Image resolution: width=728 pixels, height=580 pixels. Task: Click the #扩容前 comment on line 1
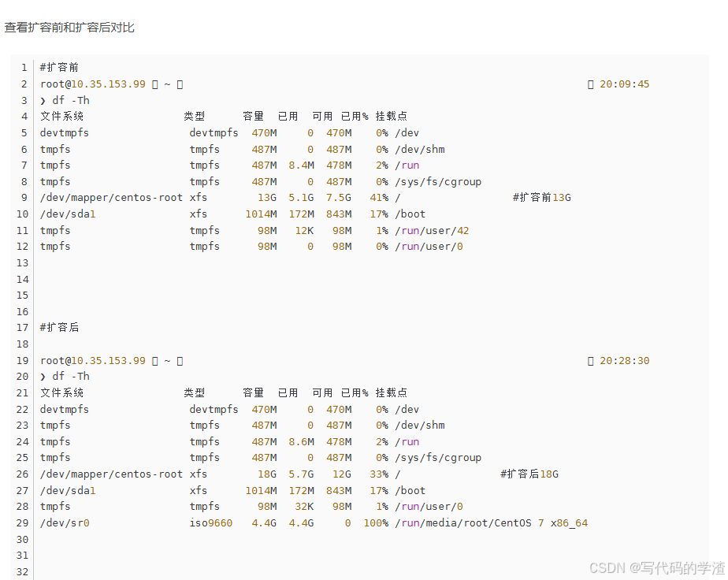pyautogui.click(x=59, y=68)
